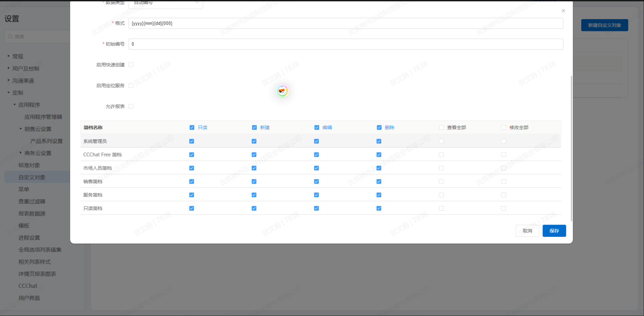Close the dialog with the X icon
644x316 pixels.
(563, 11)
